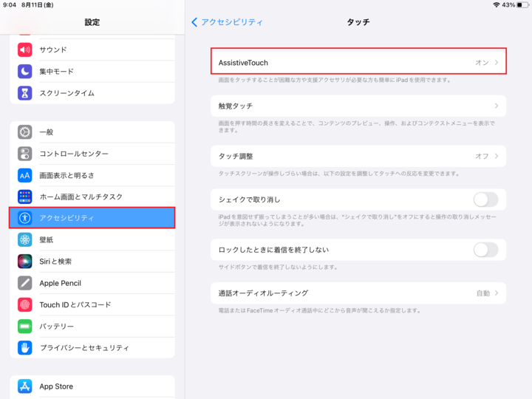Image resolution: width=532 pixels, height=399 pixels.
Task: Open 触覚タッチ settings row
Action: click(358, 106)
